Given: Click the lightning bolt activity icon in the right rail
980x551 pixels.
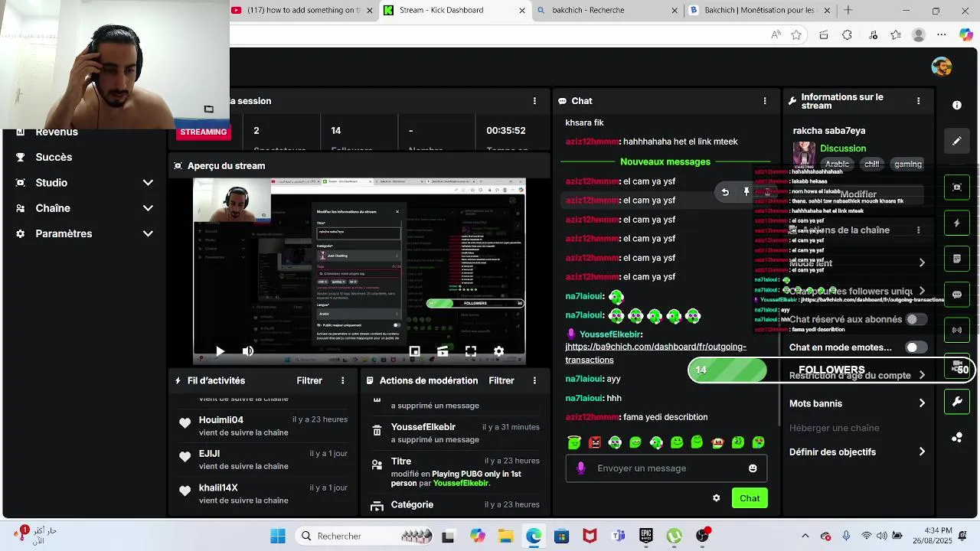Looking at the screenshot, I should [957, 223].
